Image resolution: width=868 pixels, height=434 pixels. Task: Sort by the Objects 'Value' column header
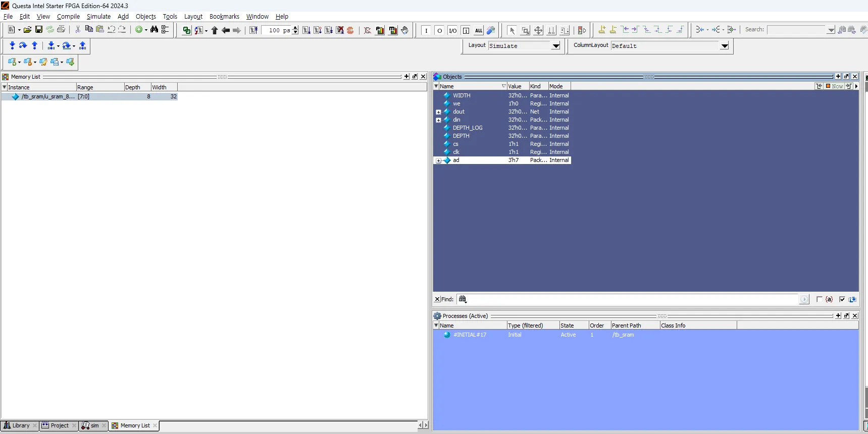point(518,86)
